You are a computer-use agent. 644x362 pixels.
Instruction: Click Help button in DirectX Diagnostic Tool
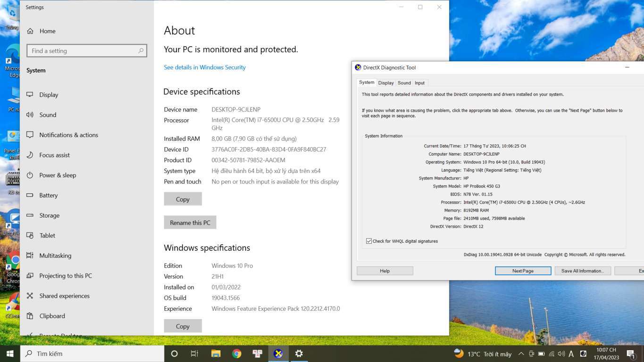point(385,271)
